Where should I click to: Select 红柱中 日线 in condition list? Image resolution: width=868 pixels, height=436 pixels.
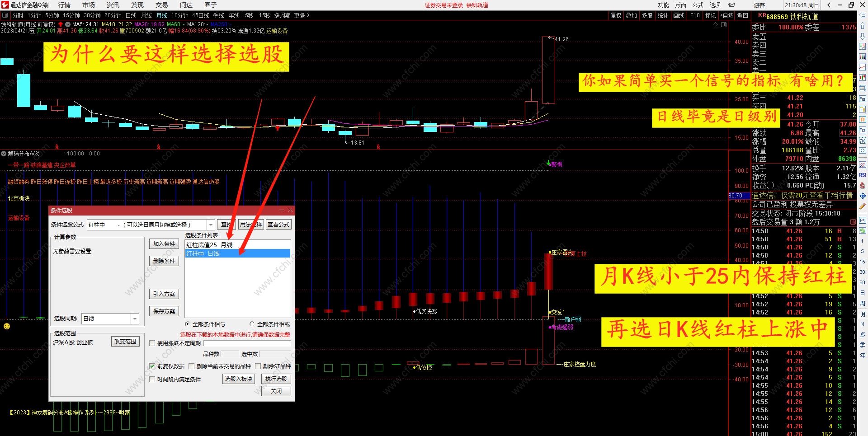(x=237, y=253)
